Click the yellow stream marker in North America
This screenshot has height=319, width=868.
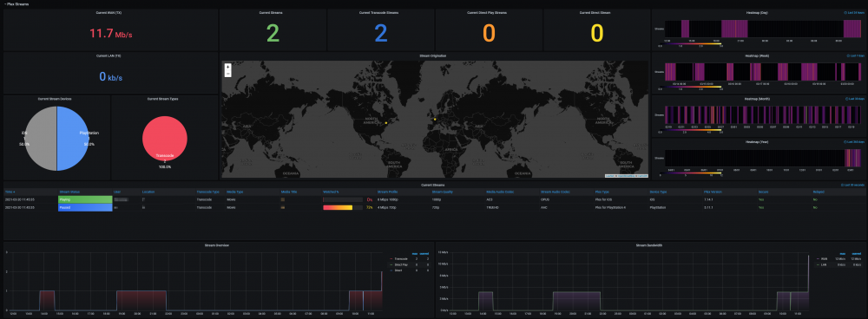point(386,122)
